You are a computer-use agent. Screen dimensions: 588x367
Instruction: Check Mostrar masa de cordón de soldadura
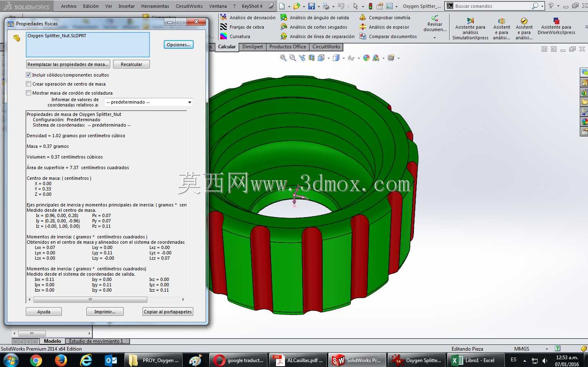29,93
